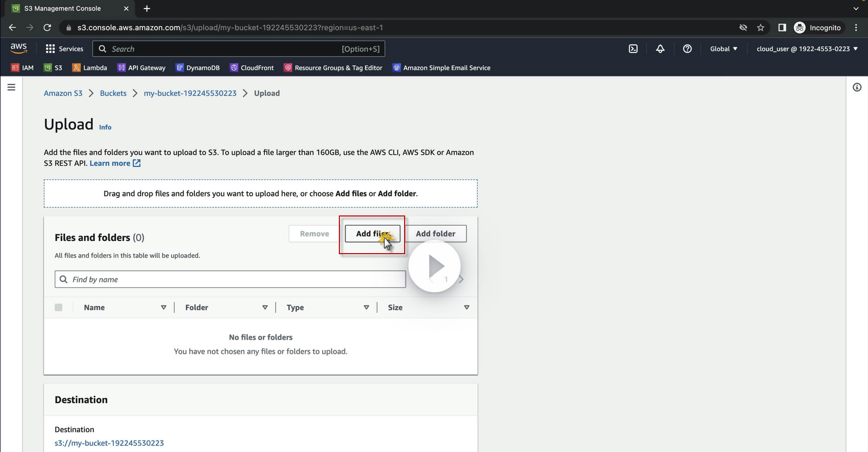Open the DynamoDB shortcut
The height and width of the screenshot is (452, 868).
click(198, 68)
